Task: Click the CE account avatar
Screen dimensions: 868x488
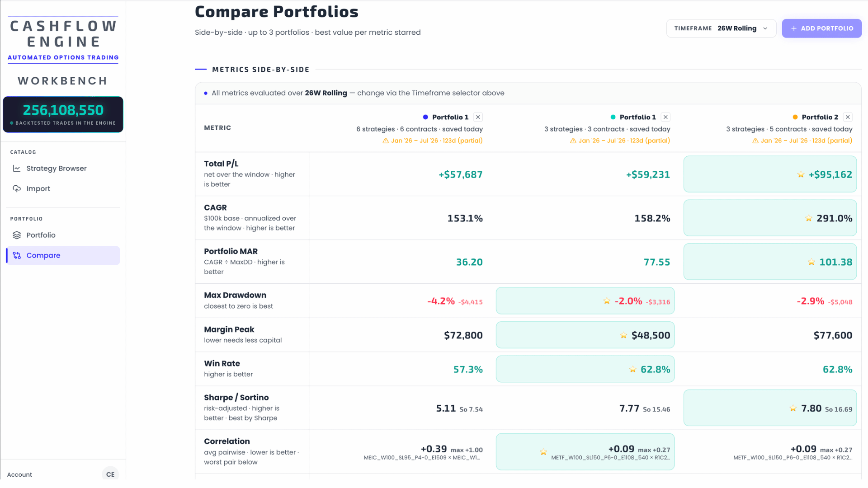Action: 110,474
